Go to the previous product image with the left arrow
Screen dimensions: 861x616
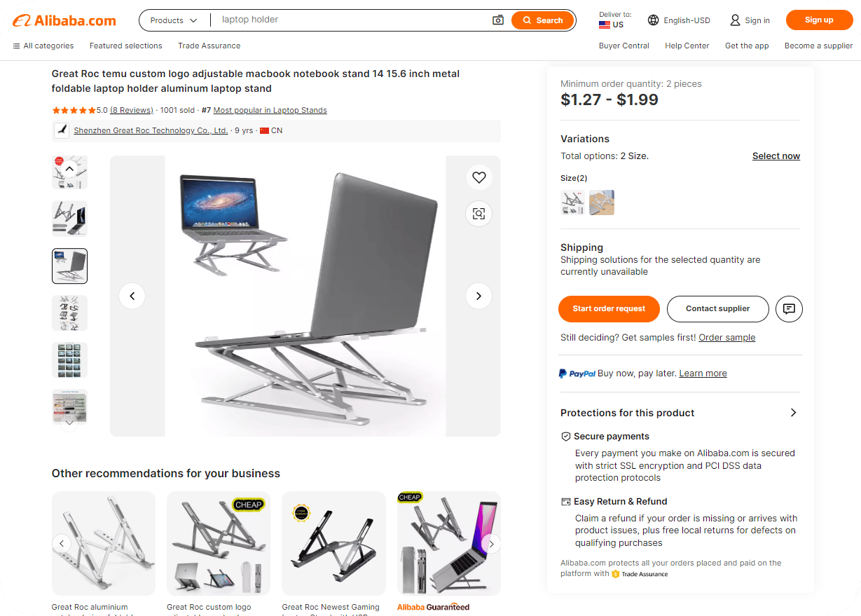click(x=132, y=296)
